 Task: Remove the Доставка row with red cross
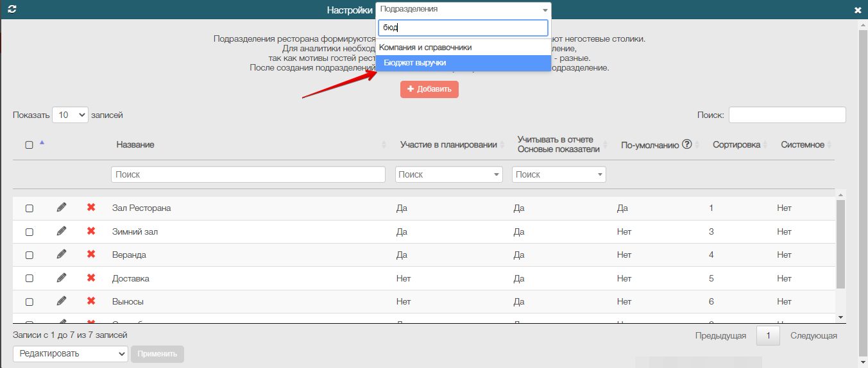coord(91,278)
